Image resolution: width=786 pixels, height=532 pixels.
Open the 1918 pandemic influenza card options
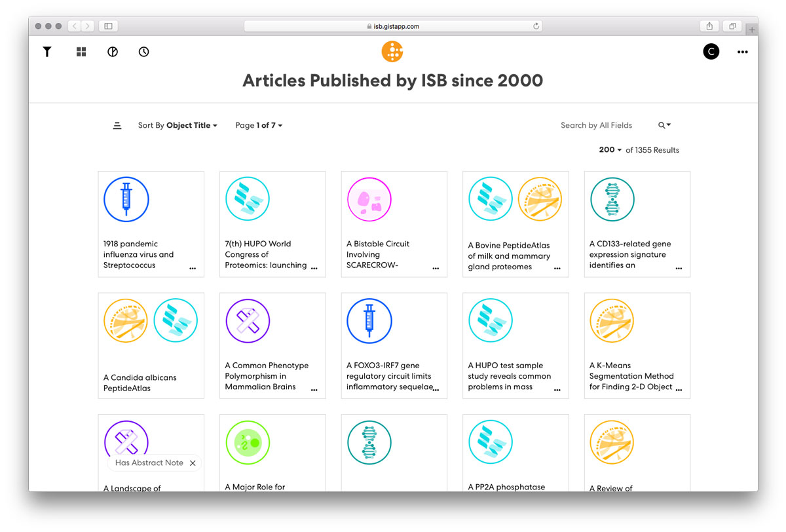193,269
